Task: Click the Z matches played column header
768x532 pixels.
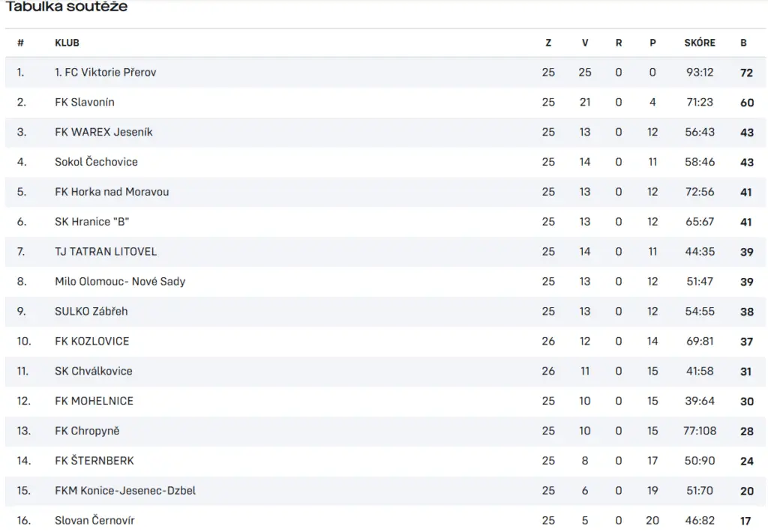Action: click(548, 43)
